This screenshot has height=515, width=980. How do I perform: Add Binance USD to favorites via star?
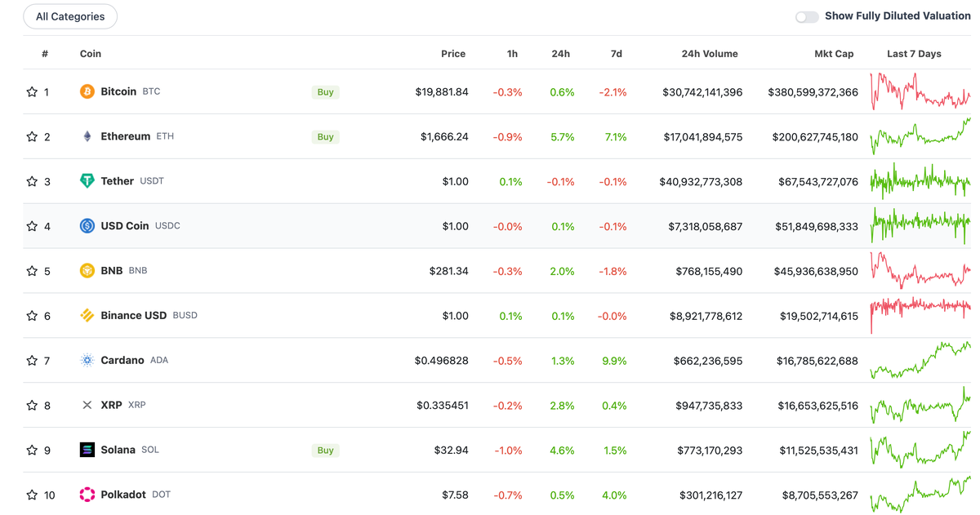32,315
